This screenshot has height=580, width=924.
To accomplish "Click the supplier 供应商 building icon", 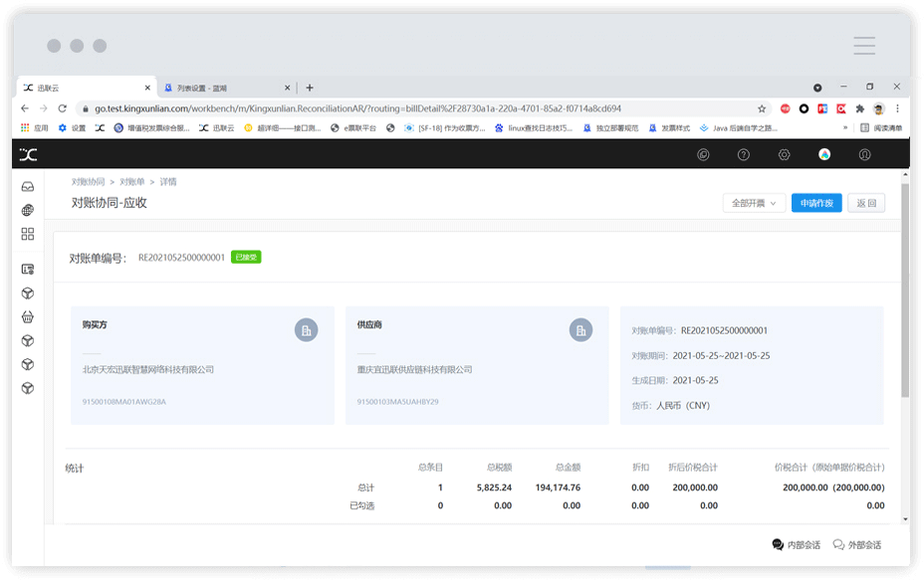I will pos(580,330).
